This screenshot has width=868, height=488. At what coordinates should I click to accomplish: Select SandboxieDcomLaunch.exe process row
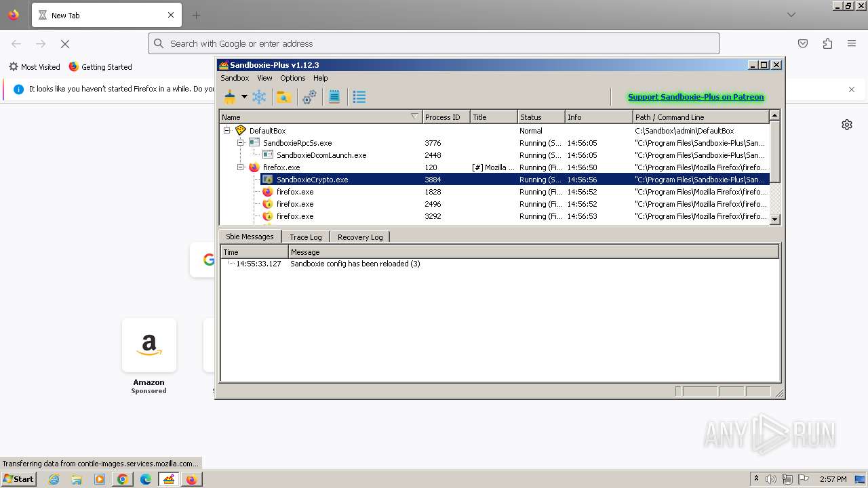(x=495, y=155)
